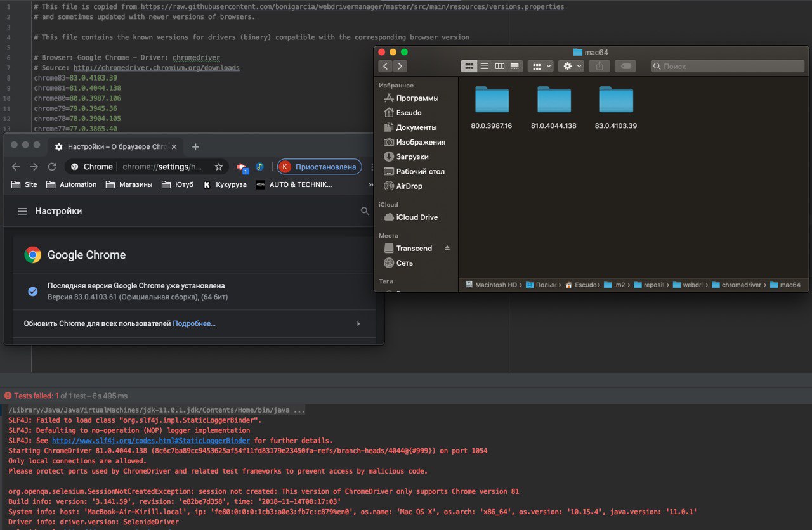Eject the Transcend drive

[447, 248]
